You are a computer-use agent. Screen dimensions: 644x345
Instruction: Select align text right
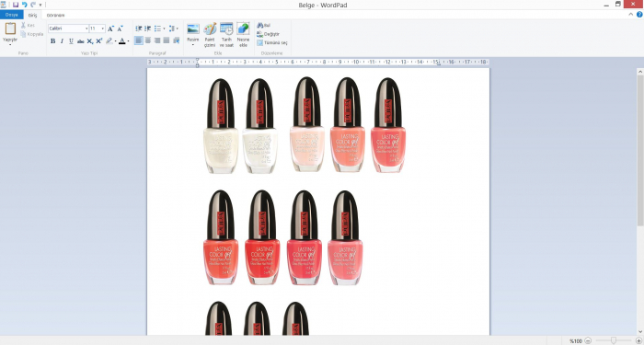157,40
